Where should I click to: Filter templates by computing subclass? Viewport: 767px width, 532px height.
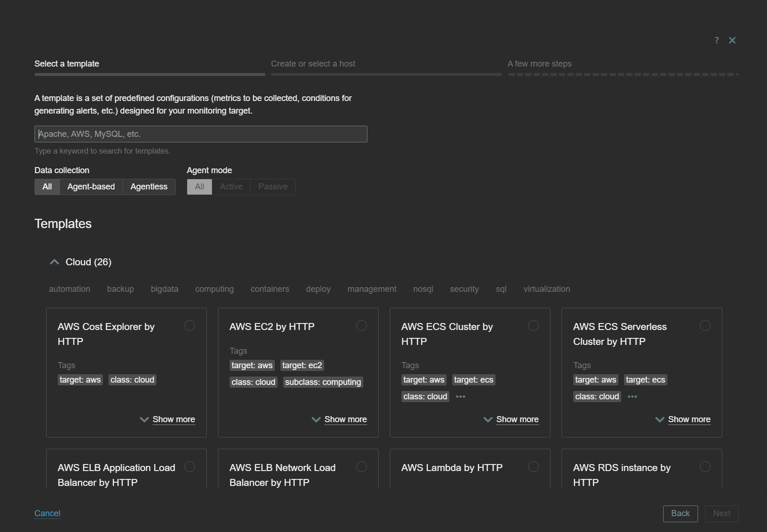point(214,289)
